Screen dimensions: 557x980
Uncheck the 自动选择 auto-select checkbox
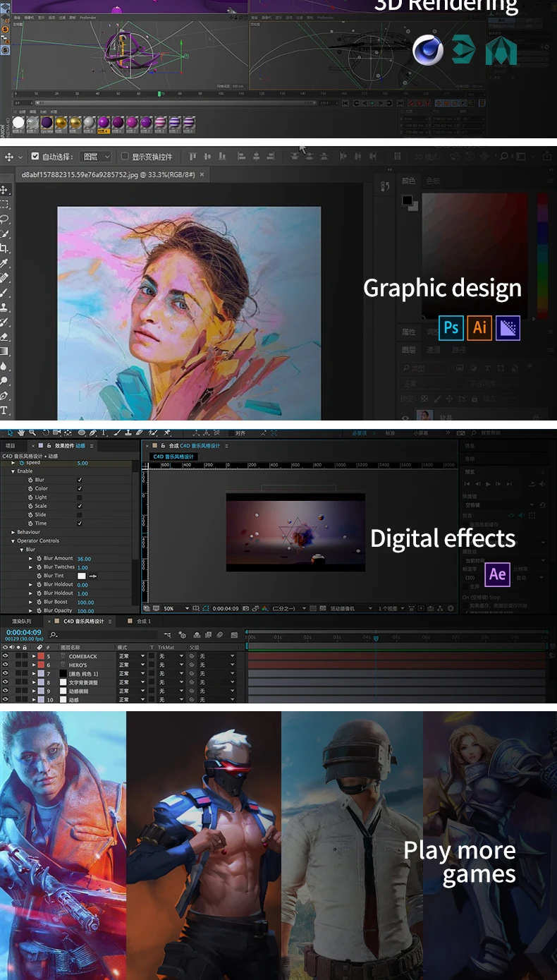[x=35, y=157]
